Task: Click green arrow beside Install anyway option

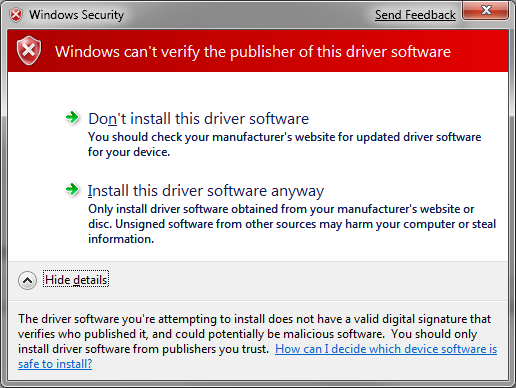Action: click(x=72, y=189)
